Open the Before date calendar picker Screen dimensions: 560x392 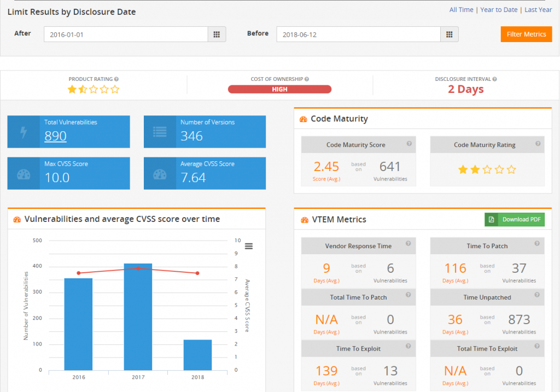(450, 34)
